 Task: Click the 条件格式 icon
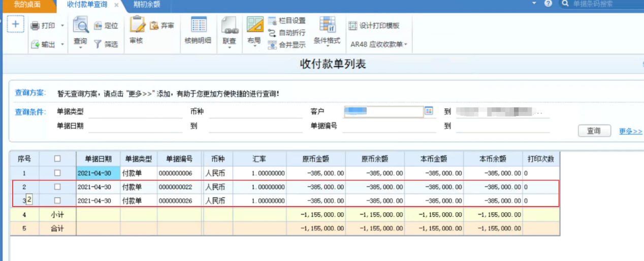coord(327,24)
